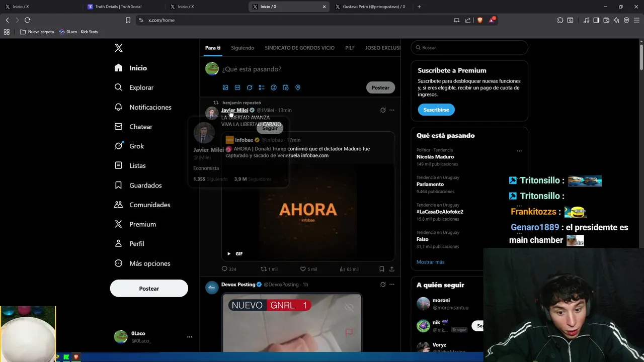Open Comunidades in the sidebar
The height and width of the screenshot is (362, 644).
tap(142, 205)
